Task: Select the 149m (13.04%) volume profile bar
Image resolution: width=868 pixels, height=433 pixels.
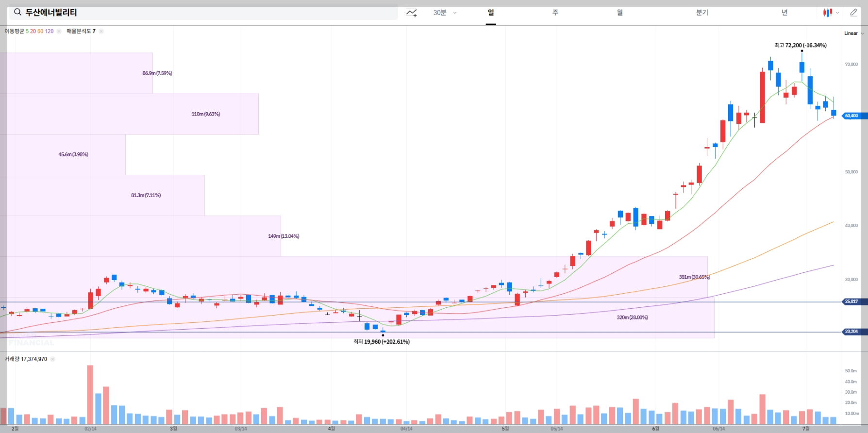Action: pyautogui.click(x=140, y=236)
